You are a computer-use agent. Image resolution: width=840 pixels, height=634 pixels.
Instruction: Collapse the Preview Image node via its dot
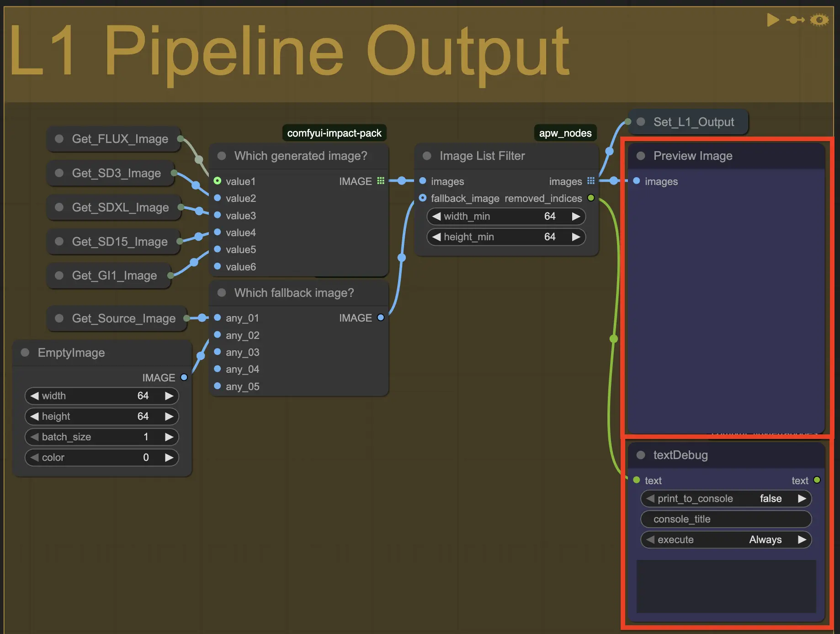pos(641,156)
